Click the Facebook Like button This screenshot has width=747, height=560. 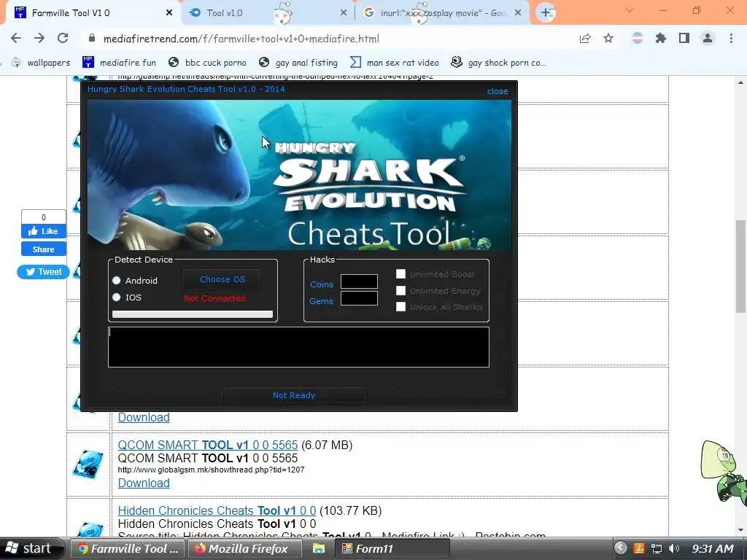tap(43, 231)
